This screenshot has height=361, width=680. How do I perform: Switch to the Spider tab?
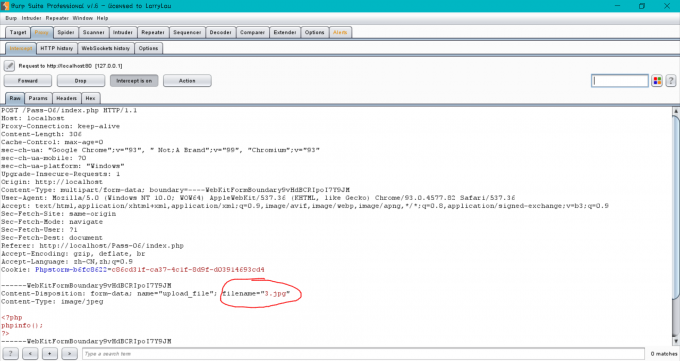[x=66, y=33]
